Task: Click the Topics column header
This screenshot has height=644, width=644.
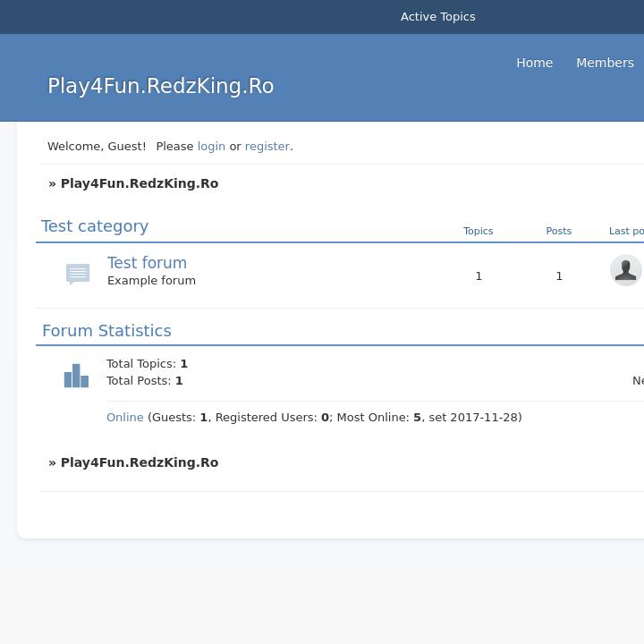Action: [478, 231]
